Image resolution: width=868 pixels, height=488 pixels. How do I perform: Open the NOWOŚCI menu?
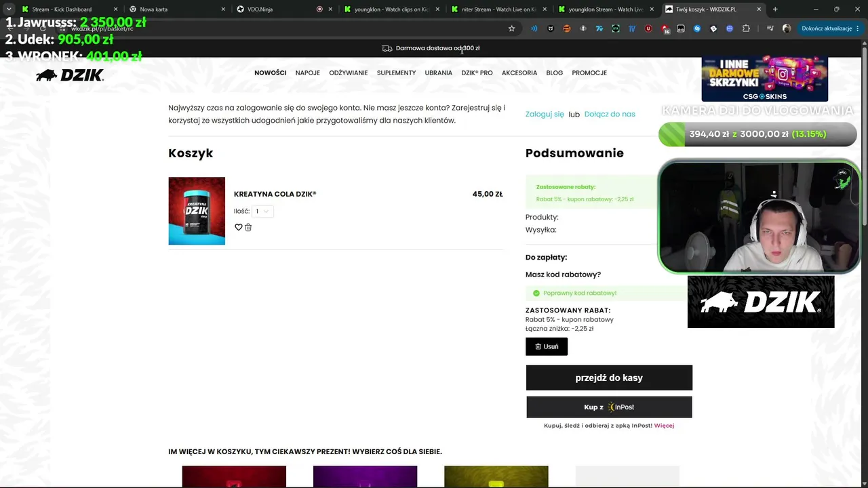coord(271,73)
